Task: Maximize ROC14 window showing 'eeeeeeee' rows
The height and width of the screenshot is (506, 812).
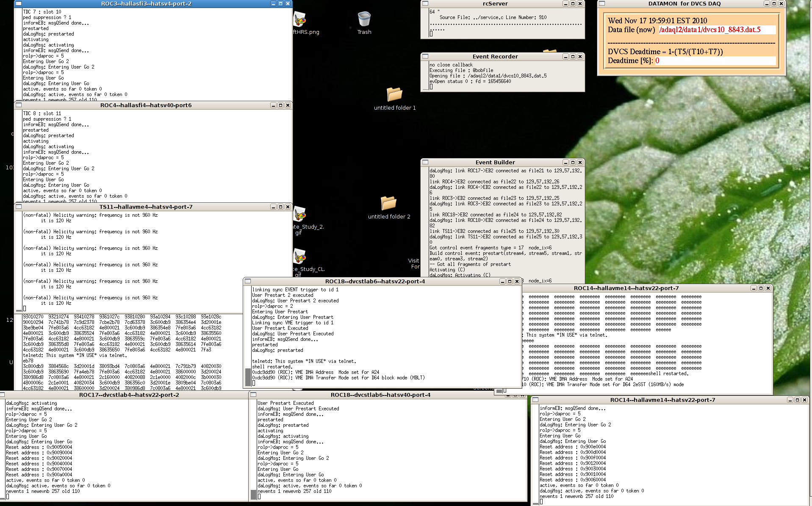Action: click(761, 288)
